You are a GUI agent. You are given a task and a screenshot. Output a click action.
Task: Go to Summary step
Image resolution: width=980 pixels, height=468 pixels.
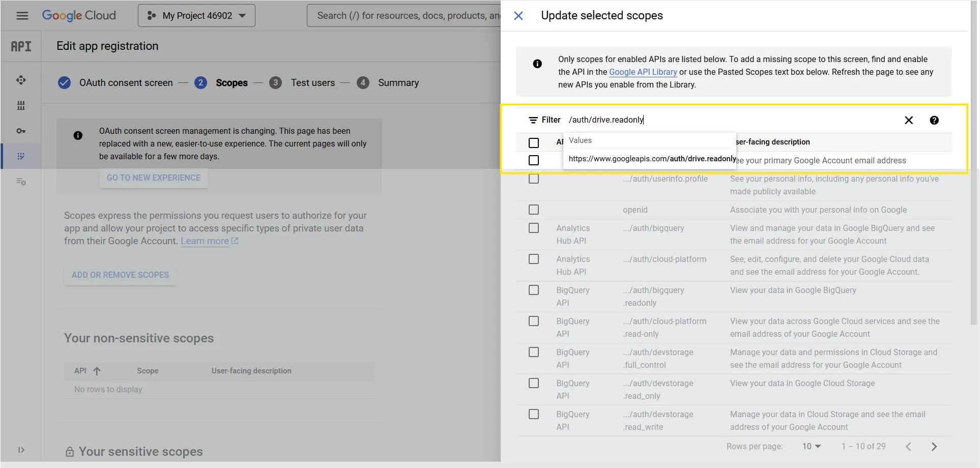coord(398,83)
